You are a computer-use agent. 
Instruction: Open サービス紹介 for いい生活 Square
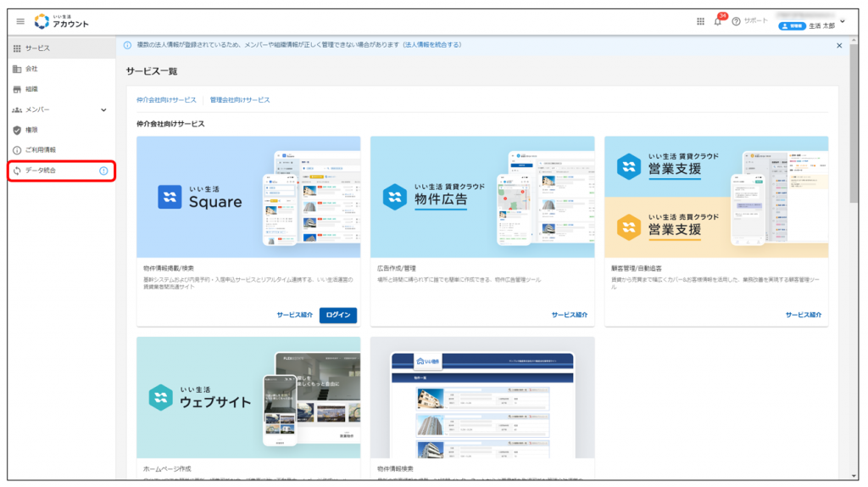click(x=294, y=315)
